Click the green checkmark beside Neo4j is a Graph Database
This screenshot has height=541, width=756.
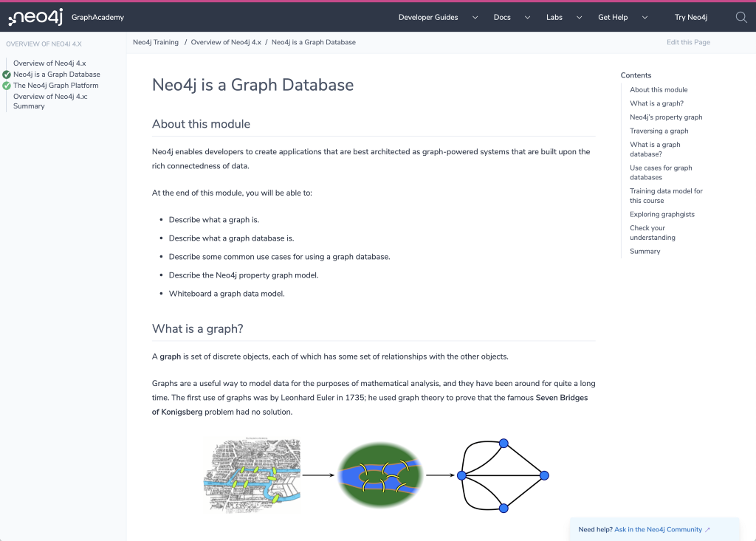(x=6, y=75)
